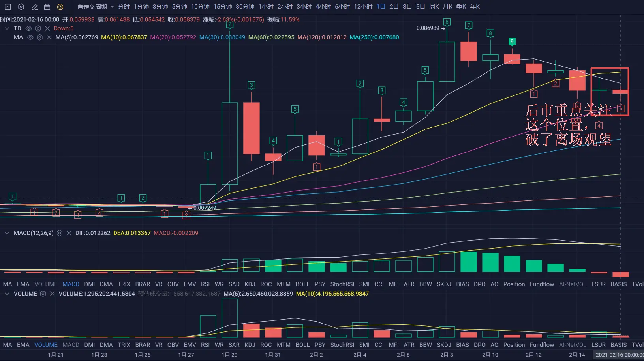Open the 自定义周期 dropdown
The height and width of the screenshot is (361, 644).
pos(96,7)
